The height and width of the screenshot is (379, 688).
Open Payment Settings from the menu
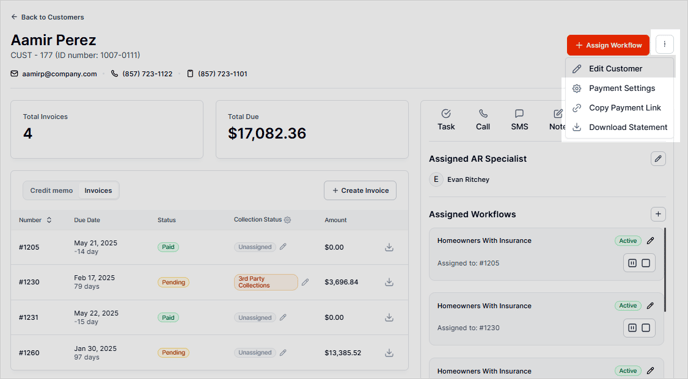pos(620,88)
